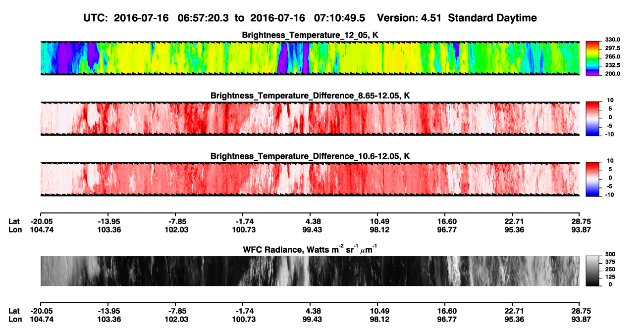Click the red-blue colorbar of the 10.6-12.05 panel
Screen dimensions: 644x330
(x=592, y=180)
